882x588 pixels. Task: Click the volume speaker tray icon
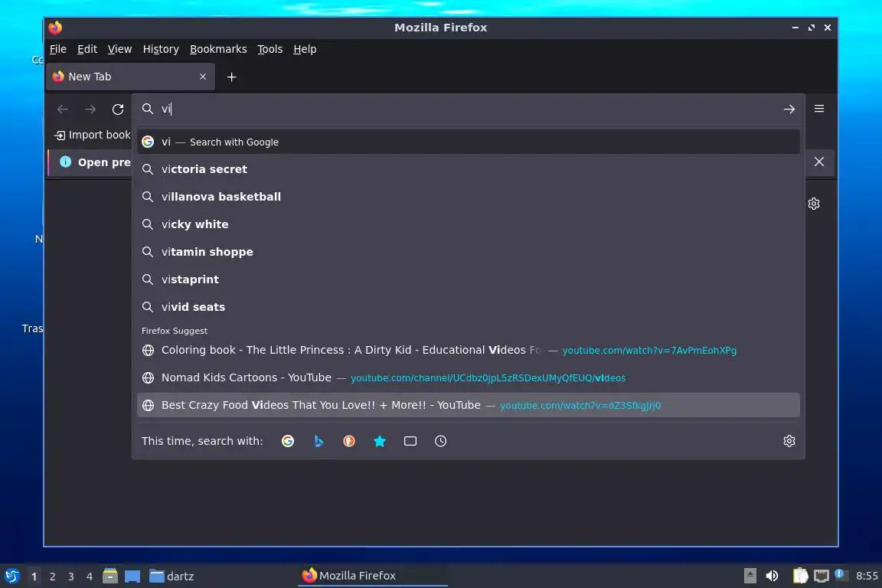772,576
